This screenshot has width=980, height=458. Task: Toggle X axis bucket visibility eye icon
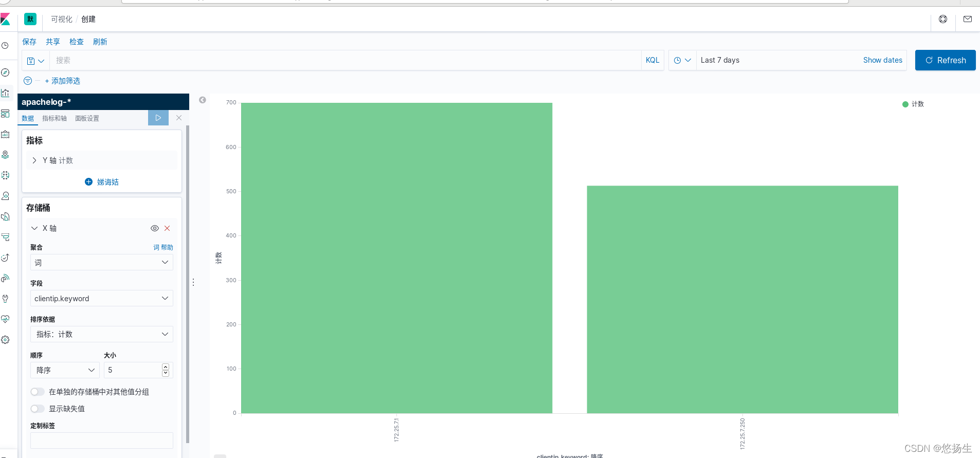(154, 228)
